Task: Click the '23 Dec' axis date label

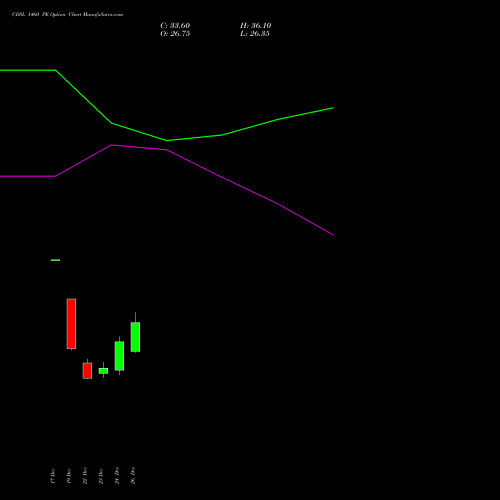Action: click(101, 475)
